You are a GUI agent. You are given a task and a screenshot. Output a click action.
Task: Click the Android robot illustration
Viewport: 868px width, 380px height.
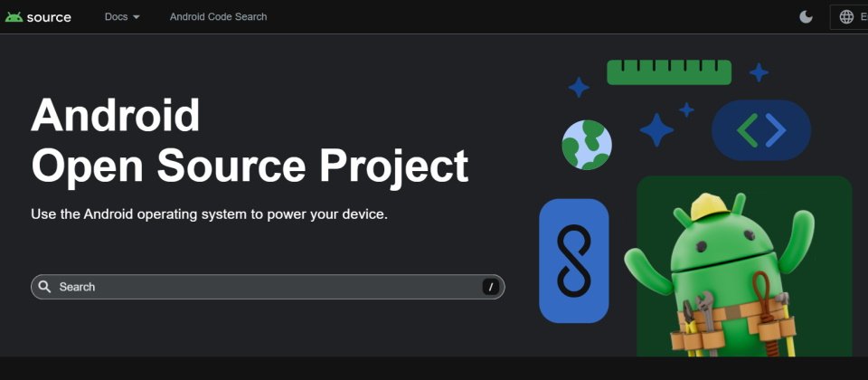click(720, 274)
